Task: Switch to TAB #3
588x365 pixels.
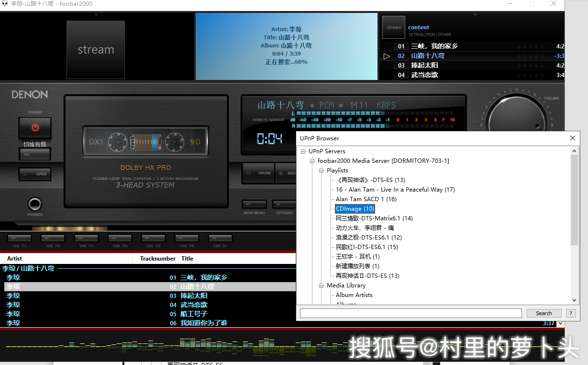Action: [x=87, y=238]
